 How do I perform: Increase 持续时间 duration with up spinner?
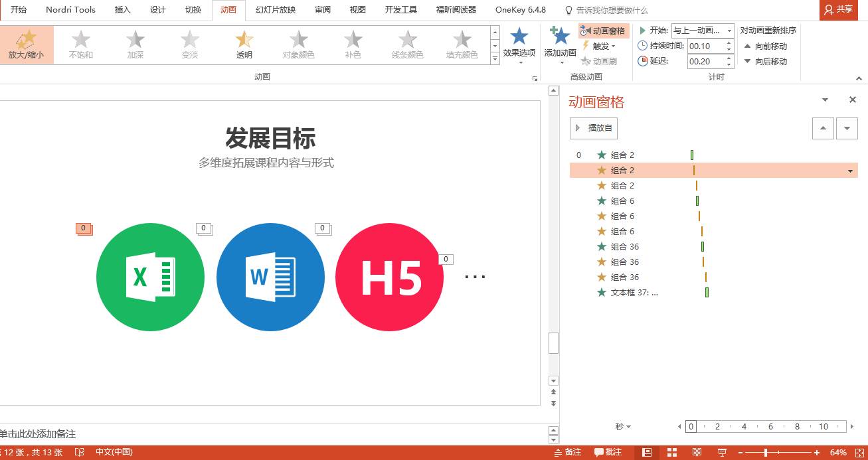point(729,42)
